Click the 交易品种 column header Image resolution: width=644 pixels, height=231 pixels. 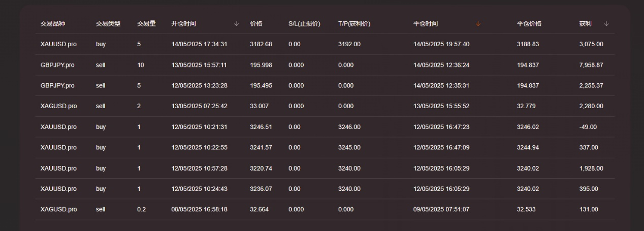click(53, 24)
